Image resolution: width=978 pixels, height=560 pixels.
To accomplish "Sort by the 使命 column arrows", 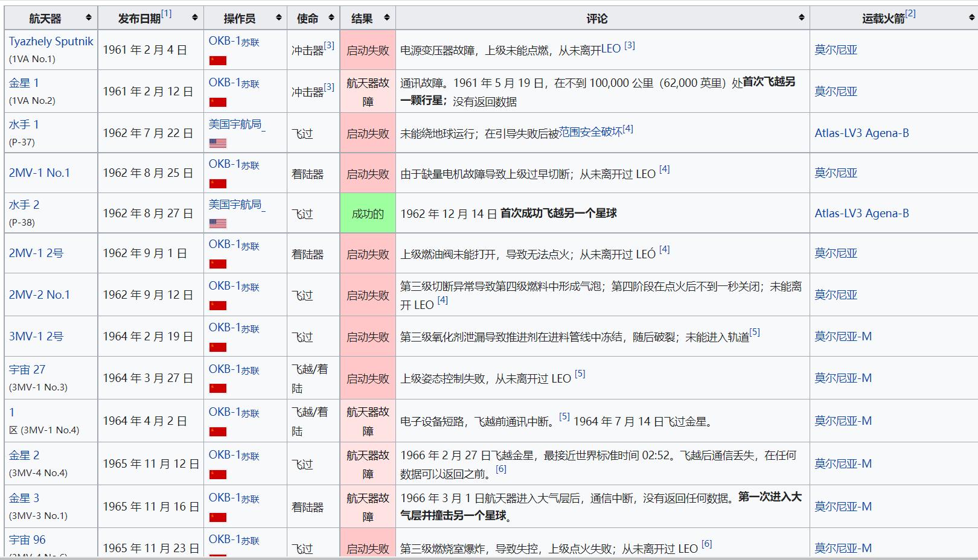I will 331,18.
